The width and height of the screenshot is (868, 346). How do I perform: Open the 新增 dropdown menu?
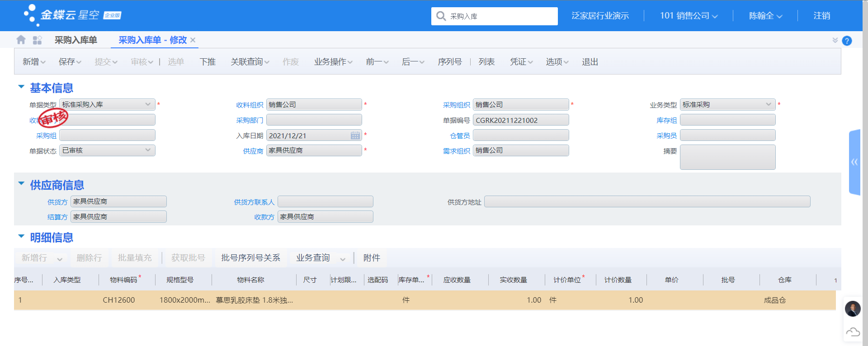(34, 62)
